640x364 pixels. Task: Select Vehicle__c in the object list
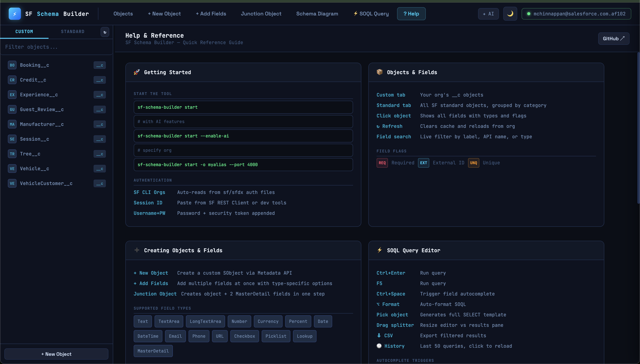[x=57, y=169]
